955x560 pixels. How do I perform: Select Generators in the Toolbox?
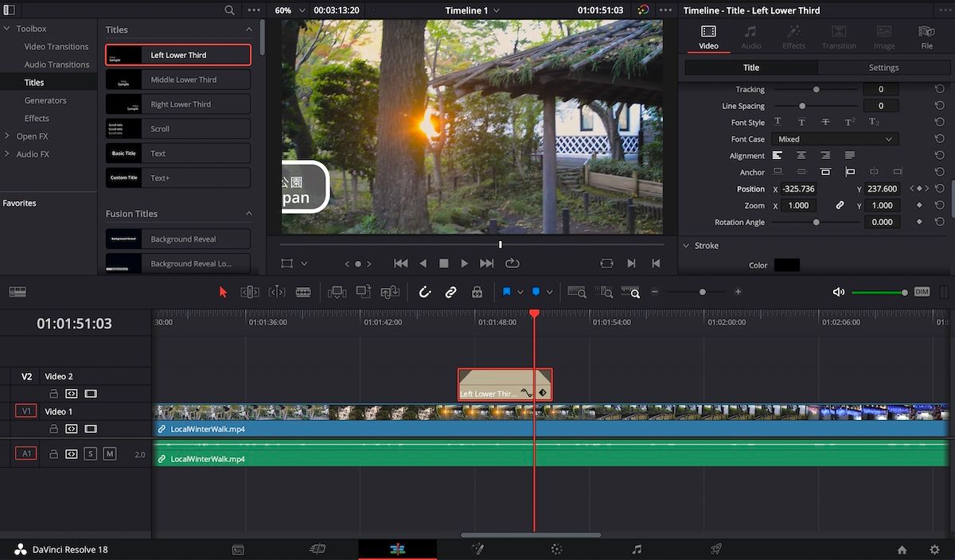45,100
